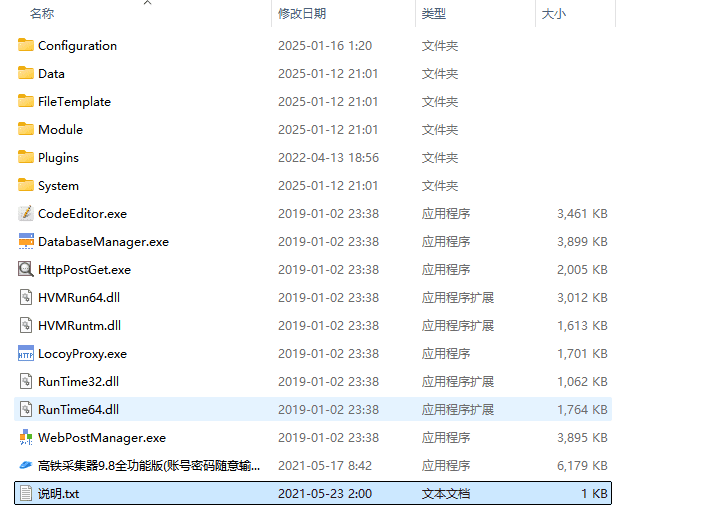
Task: Click the RunTime32.dll file icon
Action: [x=26, y=381]
